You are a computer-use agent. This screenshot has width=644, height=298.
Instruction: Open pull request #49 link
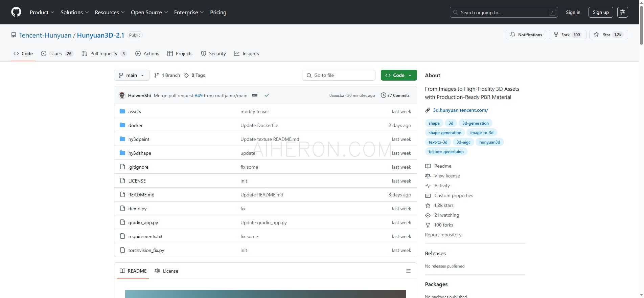pyautogui.click(x=199, y=95)
